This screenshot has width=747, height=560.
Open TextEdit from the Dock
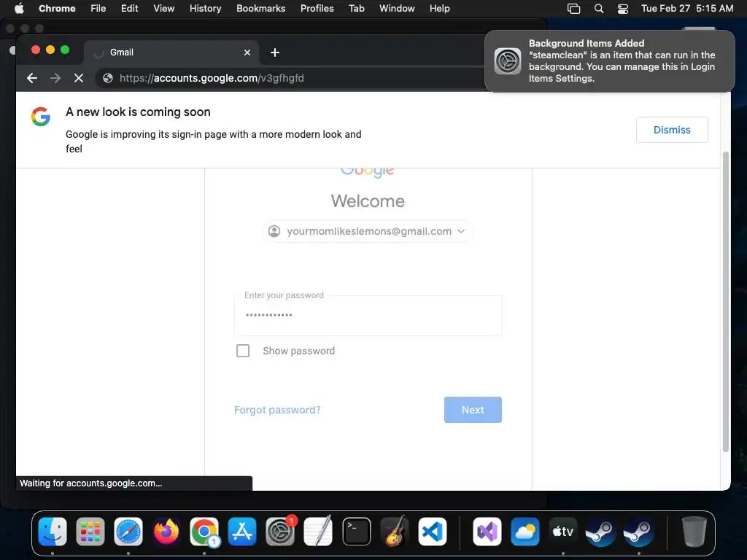point(318,532)
